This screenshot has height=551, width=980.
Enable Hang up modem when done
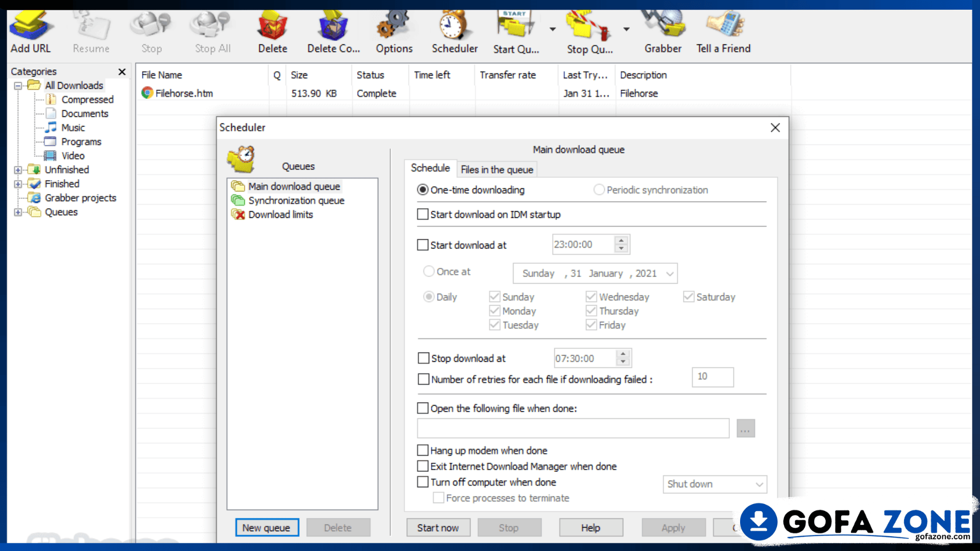[423, 450]
